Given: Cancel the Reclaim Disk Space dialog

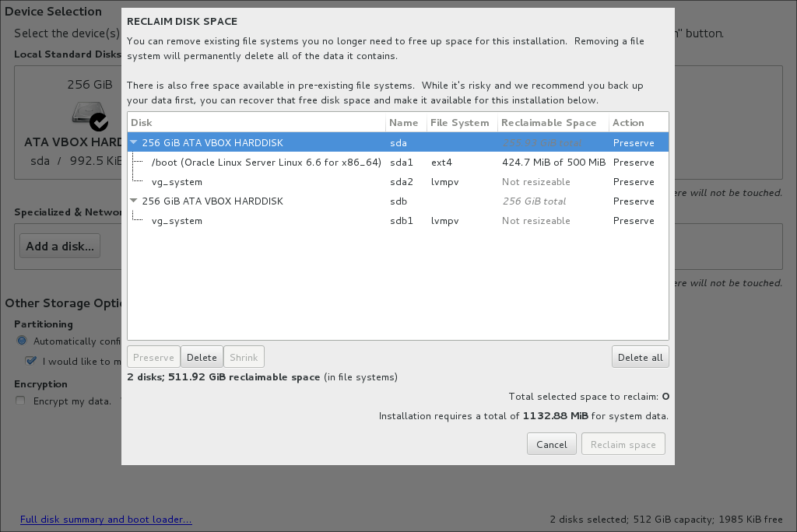Looking at the screenshot, I should (x=551, y=443).
